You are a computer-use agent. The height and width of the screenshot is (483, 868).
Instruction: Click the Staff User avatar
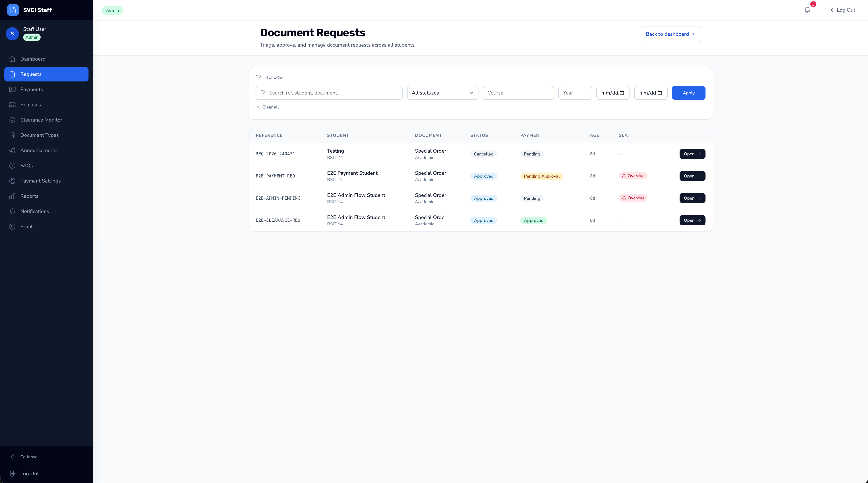pyautogui.click(x=13, y=33)
